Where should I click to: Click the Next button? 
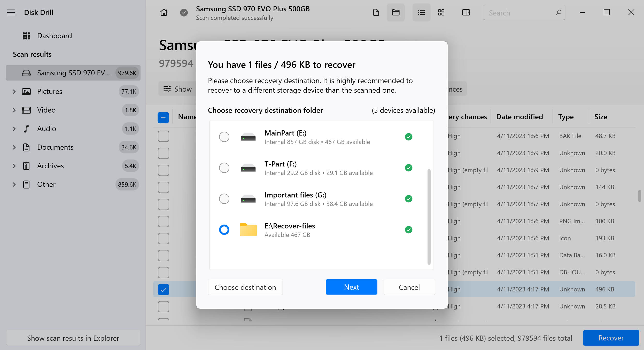pyautogui.click(x=351, y=287)
